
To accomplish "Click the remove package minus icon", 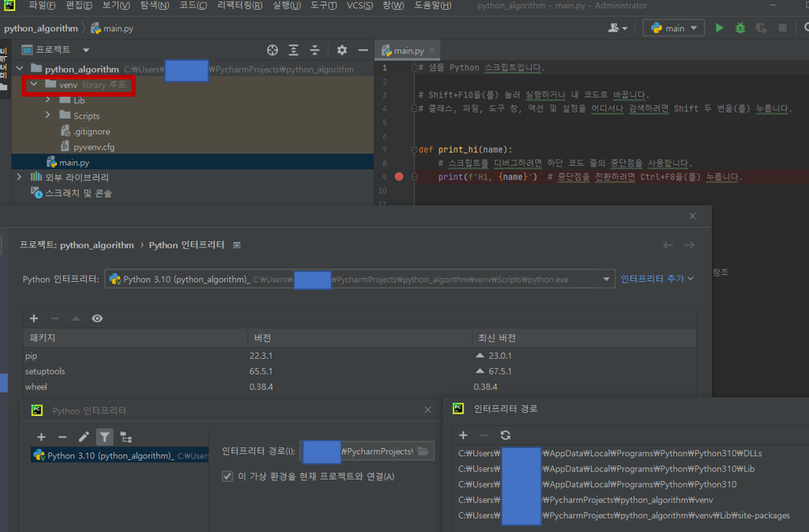I will (x=55, y=318).
